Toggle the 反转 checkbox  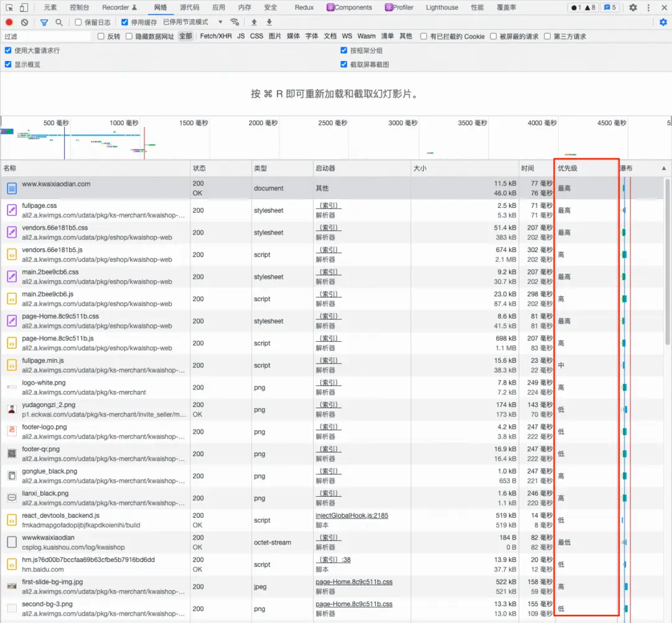(101, 37)
